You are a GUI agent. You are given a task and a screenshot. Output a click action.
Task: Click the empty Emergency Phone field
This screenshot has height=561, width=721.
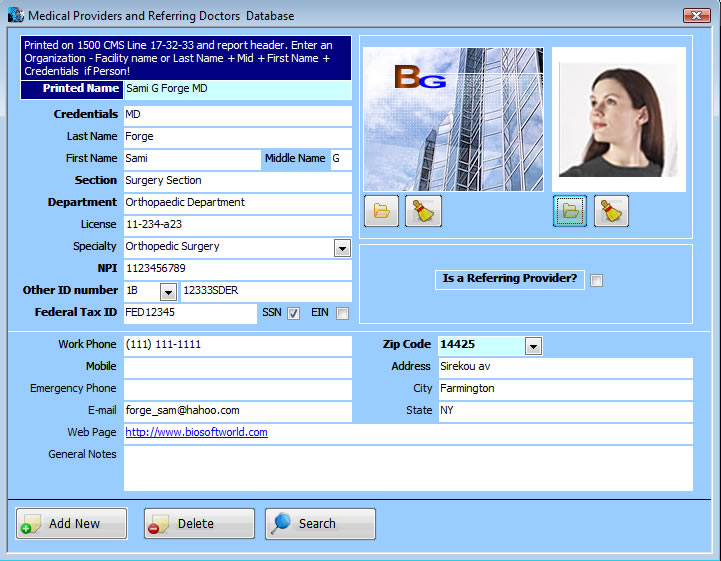click(238, 390)
